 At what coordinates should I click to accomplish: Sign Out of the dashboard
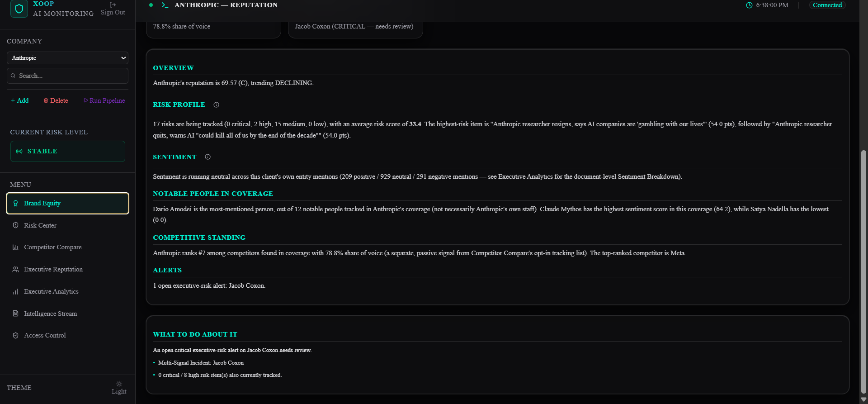pos(113,9)
